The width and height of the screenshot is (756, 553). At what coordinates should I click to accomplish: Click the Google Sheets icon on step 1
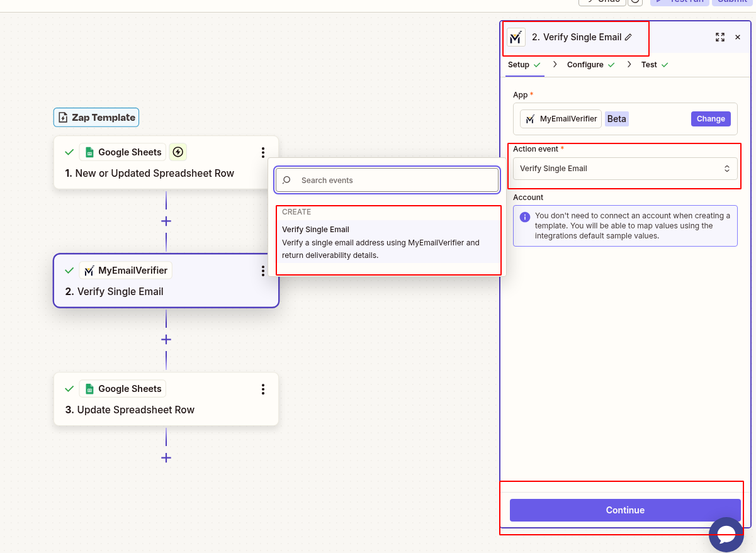[89, 152]
